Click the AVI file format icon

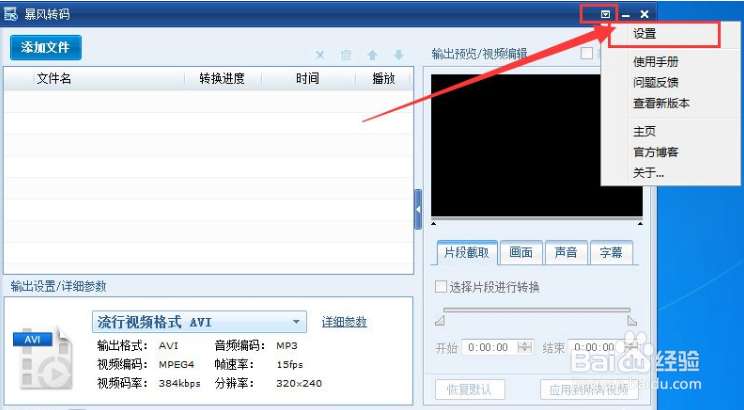[42, 357]
